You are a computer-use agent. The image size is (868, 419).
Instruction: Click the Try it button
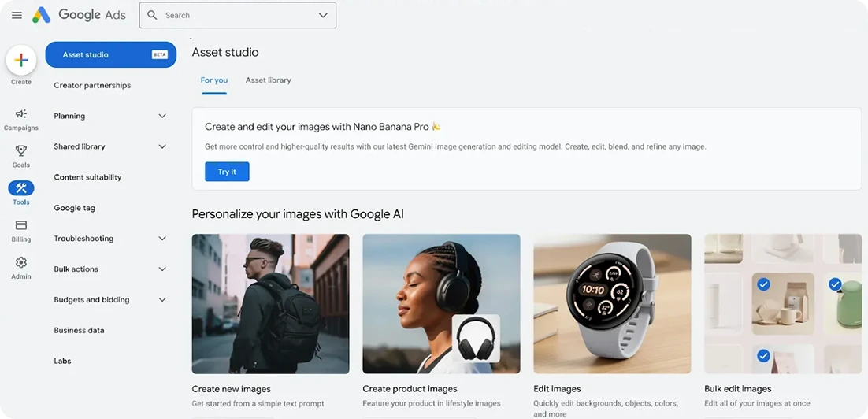click(x=227, y=172)
